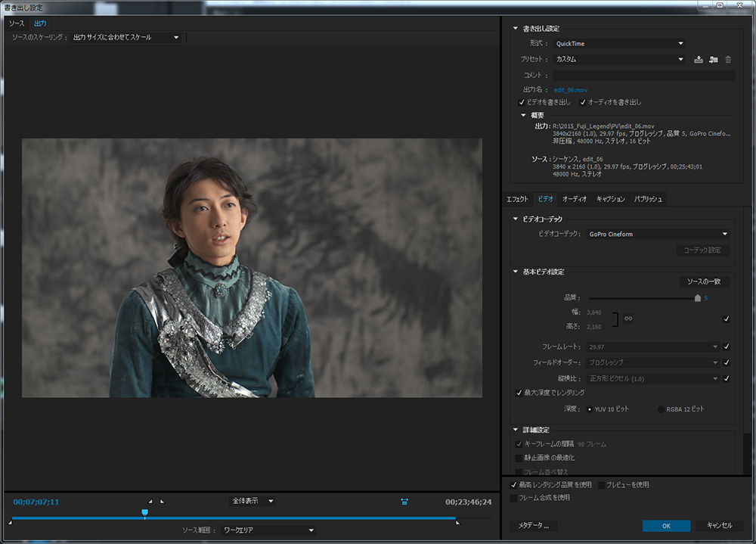Select the YUV 10 ビット radio button
The width and height of the screenshot is (756, 544).
[x=589, y=409]
